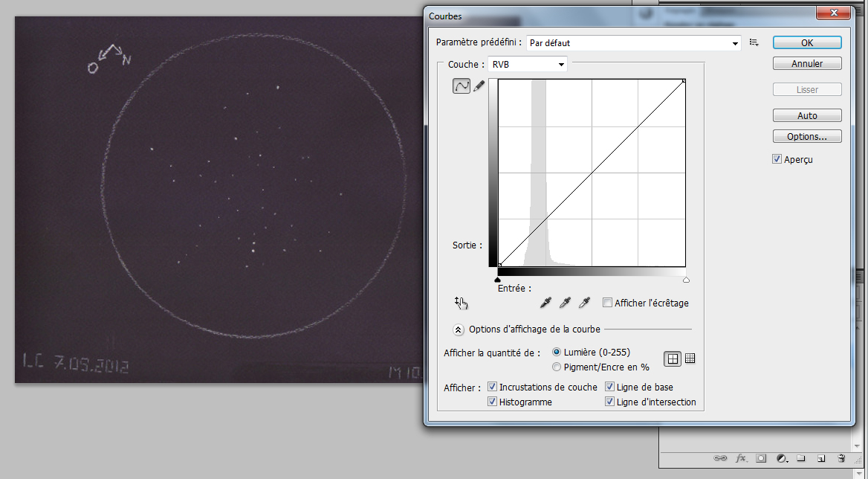The height and width of the screenshot is (479, 868).
Task: Pick the white point eyedropper
Action: [x=585, y=303]
